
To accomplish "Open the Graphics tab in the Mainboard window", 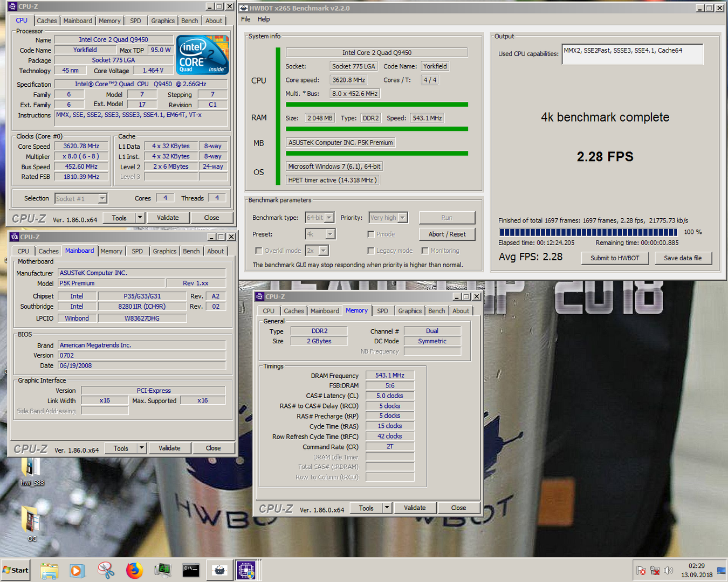I will point(164,251).
